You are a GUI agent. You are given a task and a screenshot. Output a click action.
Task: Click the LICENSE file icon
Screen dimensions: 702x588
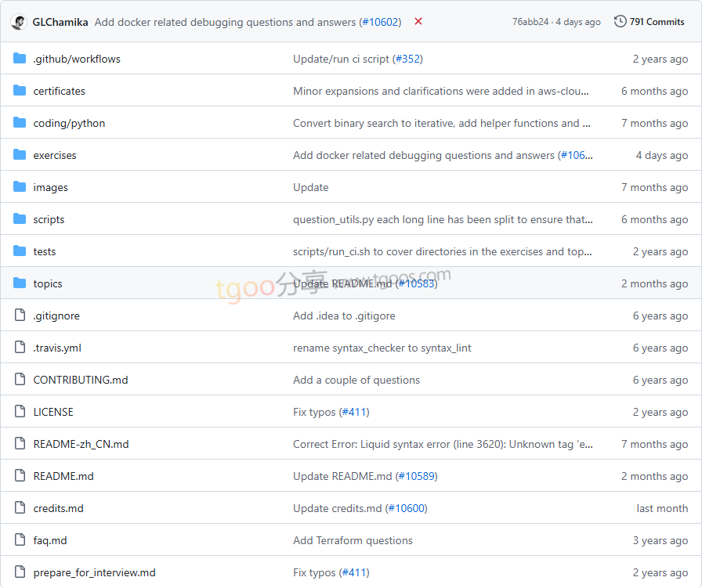pos(20,412)
